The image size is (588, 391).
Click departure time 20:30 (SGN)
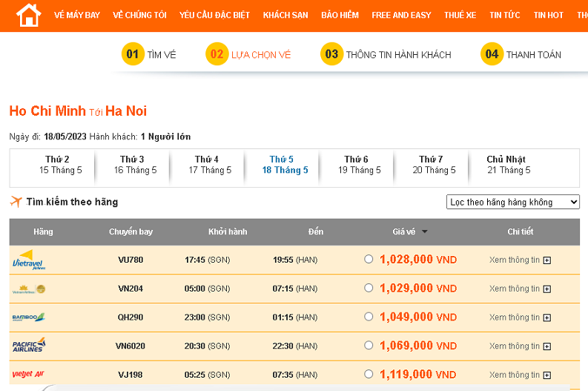[207, 346]
